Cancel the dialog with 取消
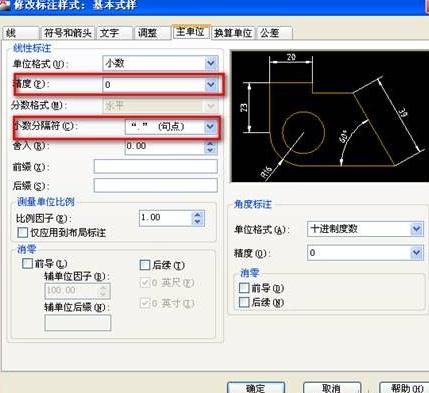Viewport: 429px width, 393px height. click(x=332, y=388)
